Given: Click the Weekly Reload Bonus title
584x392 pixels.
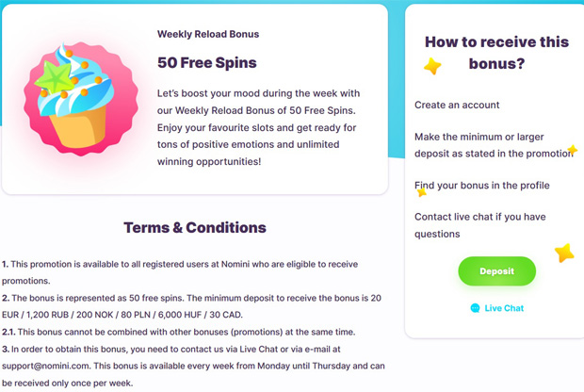Looking at the screenshot, I should click(208, 34).
